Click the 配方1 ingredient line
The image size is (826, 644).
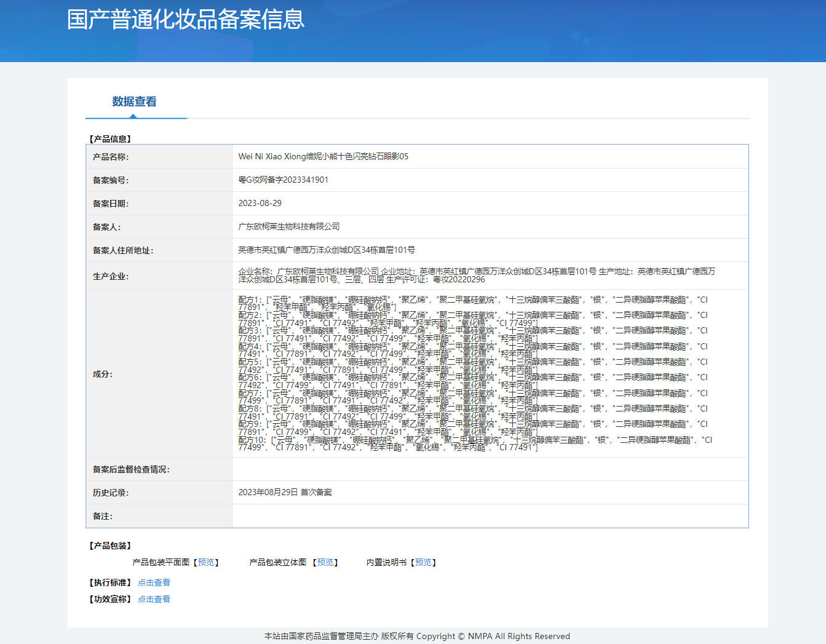473,303
